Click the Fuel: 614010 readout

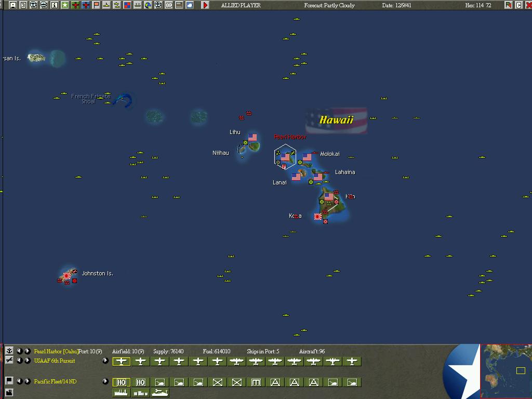tap(217, 352)
